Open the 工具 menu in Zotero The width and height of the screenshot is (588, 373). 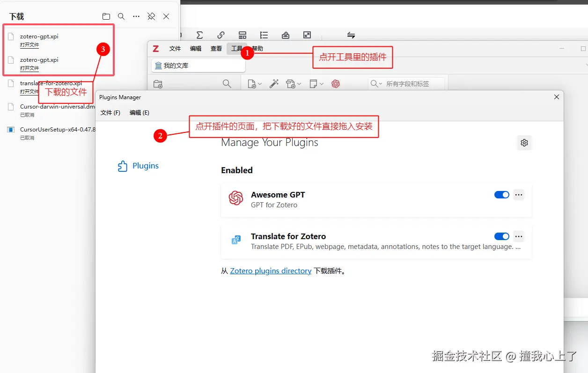click(x=237, y=48)
